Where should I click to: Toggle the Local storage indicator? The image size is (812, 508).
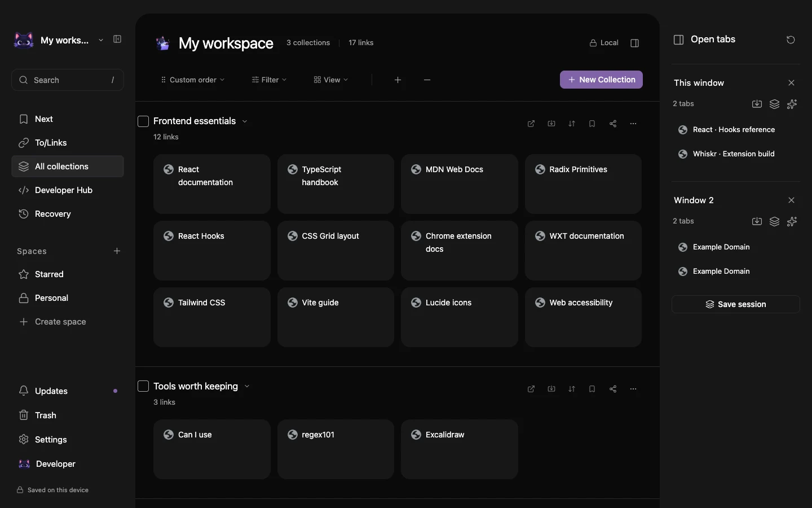click(x=604, y=43)
